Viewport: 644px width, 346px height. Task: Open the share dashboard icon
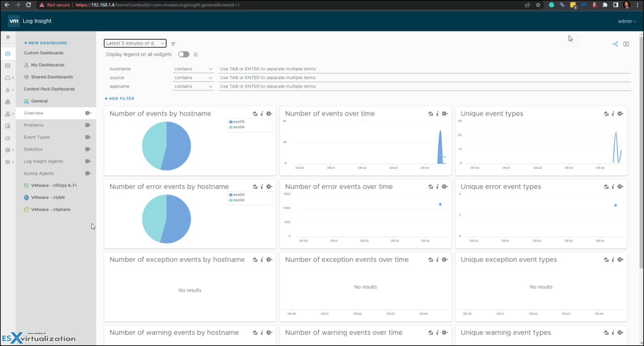(x=615, y=44)
